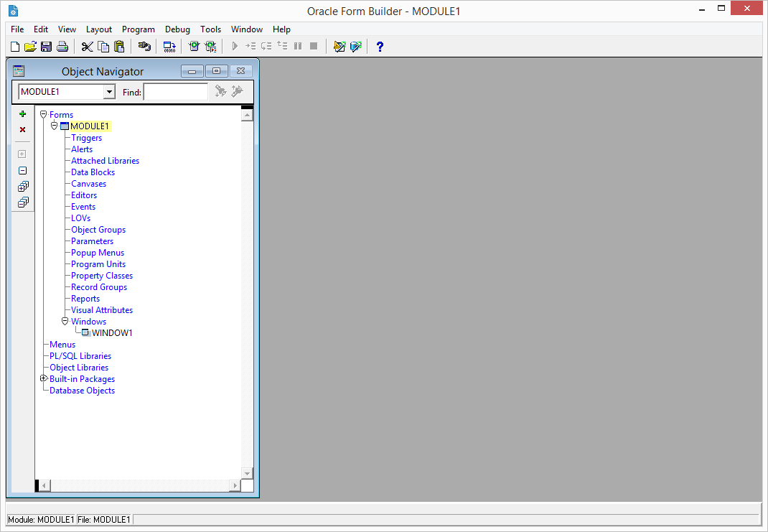Select the Attached Libraries tree item
Screen dimensions: 768x532
coord(106,161)
